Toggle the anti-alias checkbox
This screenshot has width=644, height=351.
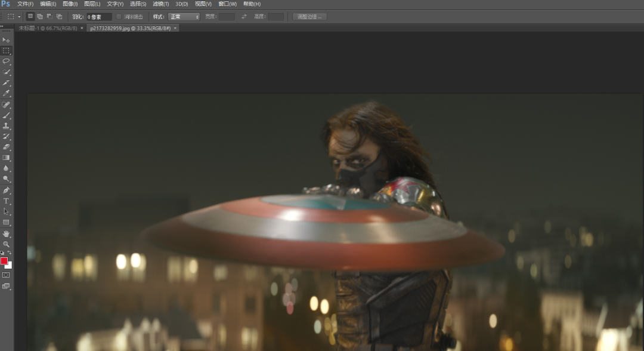click(119, 17)
